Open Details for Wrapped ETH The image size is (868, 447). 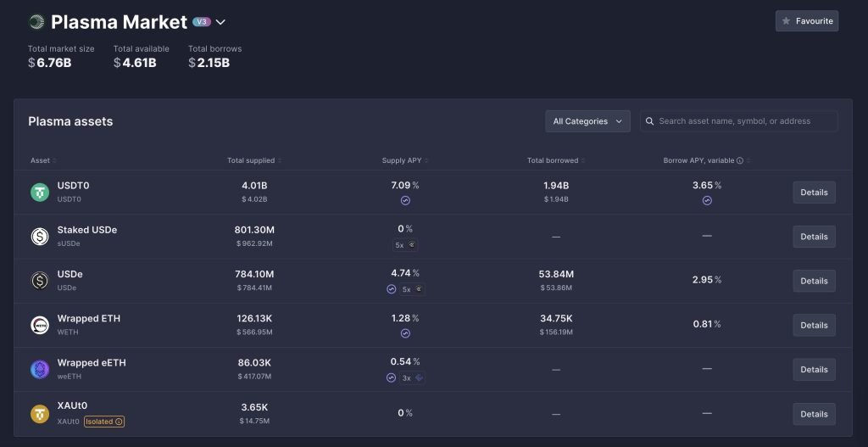(814, 325)
